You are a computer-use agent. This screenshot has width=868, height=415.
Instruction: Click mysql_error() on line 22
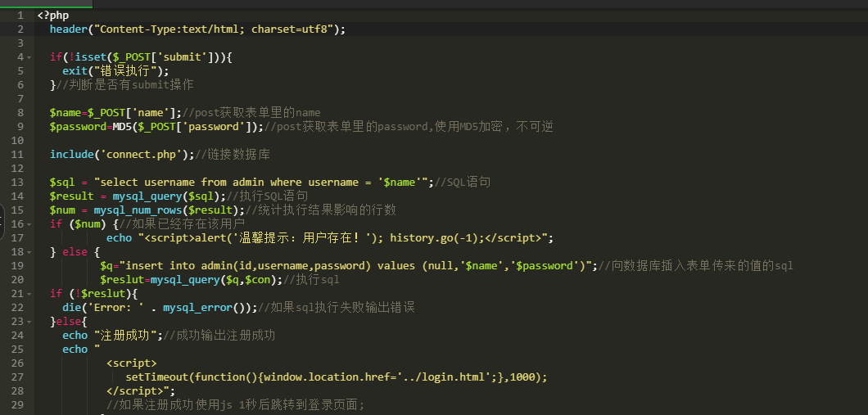coord(204,308)
